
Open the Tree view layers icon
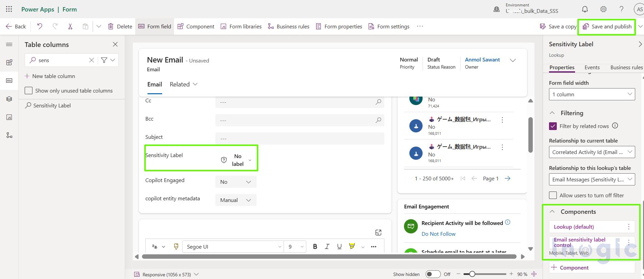[9, 99]
